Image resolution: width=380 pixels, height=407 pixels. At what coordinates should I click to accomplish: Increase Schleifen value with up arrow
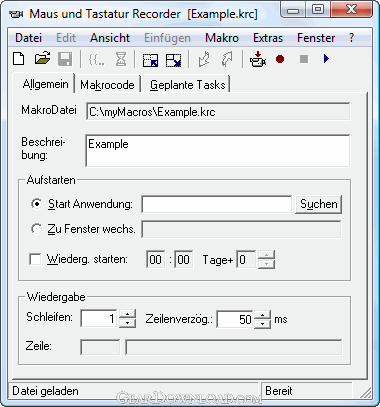[x=127, y=314]
